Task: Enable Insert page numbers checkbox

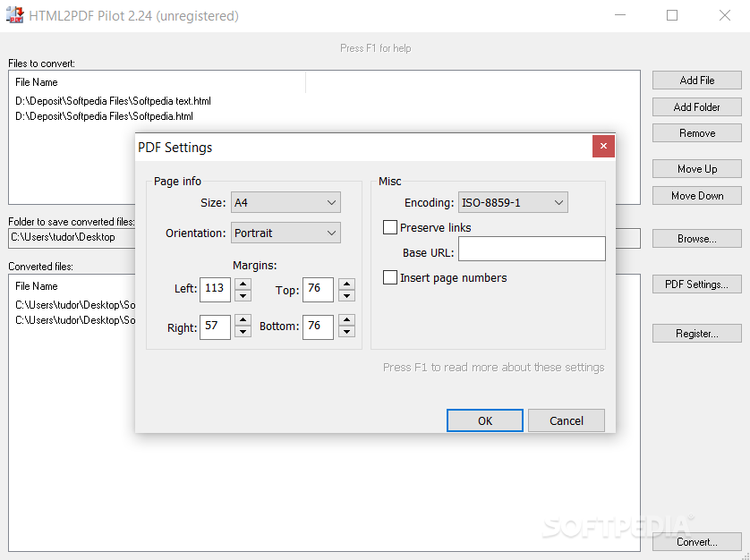Action: pyautogui.click(x=390, y=277)
